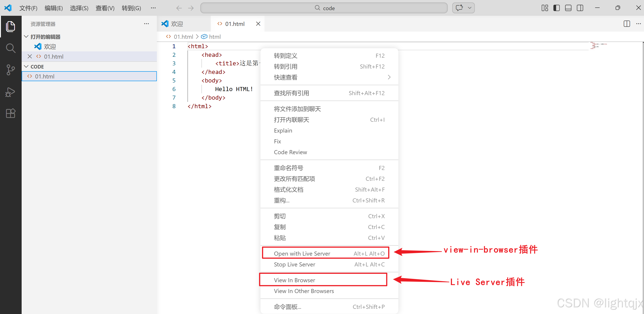644x314 pixels.
Task: Click the Copilot chat icon in the title bar
Action: coord(459,8)
